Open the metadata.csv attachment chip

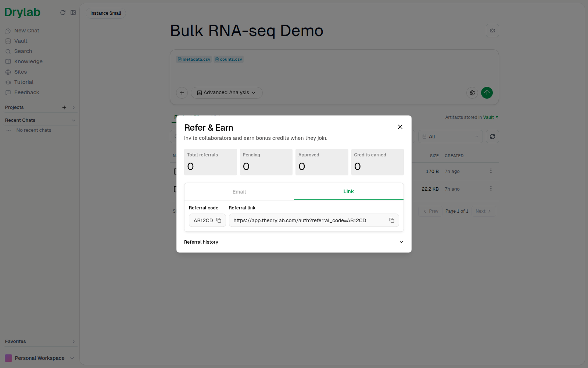(x=194, y=59)
